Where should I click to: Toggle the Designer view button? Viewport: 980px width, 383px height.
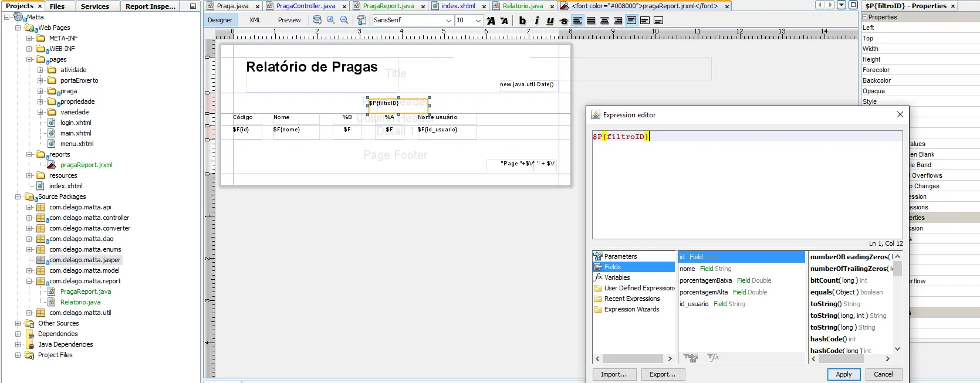coord(220,20)
